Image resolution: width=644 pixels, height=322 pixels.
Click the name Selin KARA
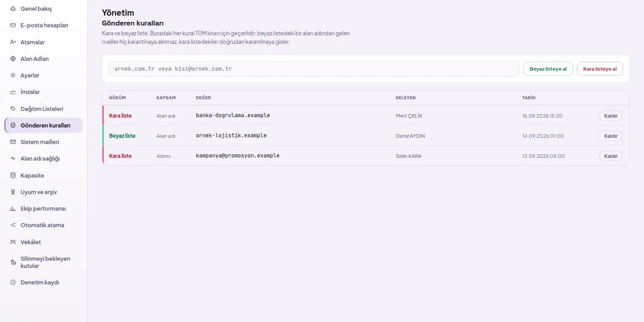(408, 156)
